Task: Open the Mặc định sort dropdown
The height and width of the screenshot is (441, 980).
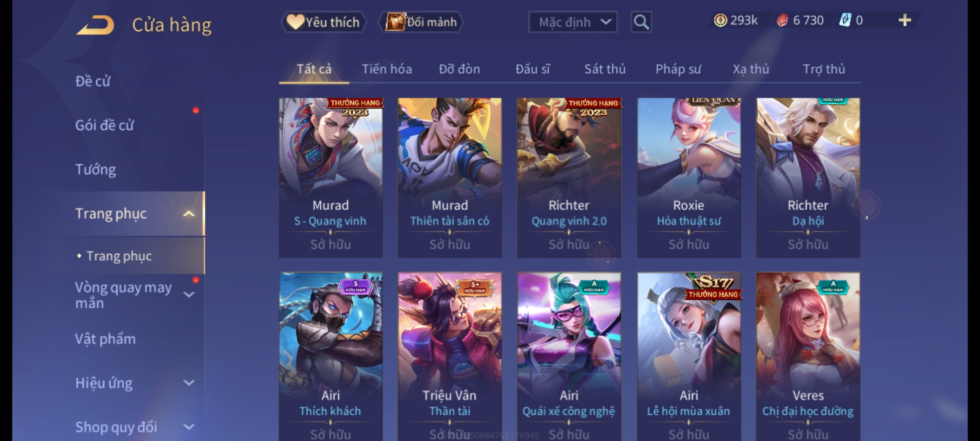Action: [573, 22]
